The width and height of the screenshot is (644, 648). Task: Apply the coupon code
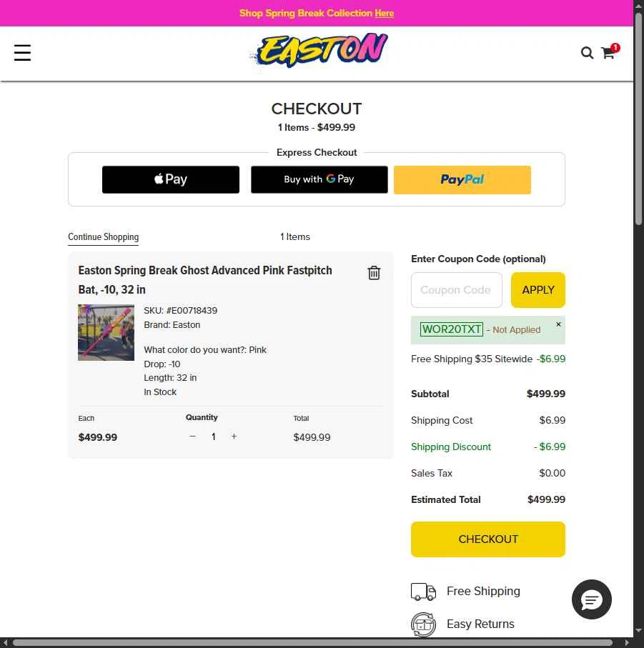(x=538, y=290)
